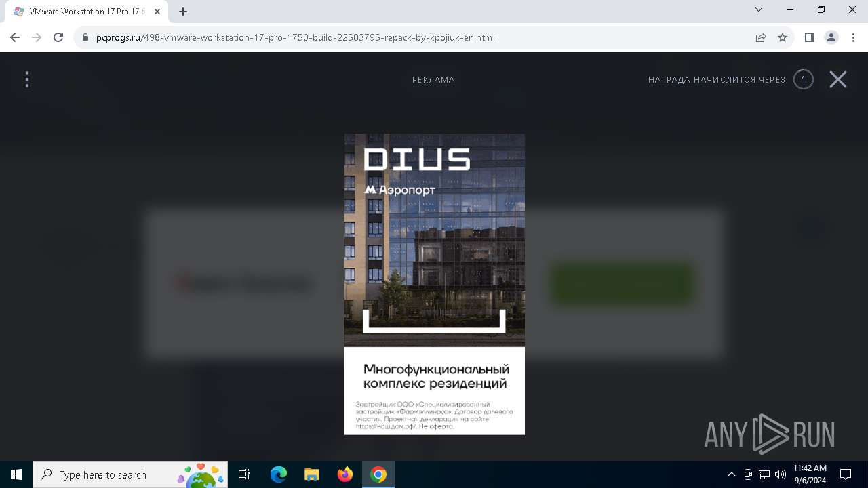Viewport: 868px width, 488px height.
Task: Click the РЕКЛАМА label
Action: point(433,80)
